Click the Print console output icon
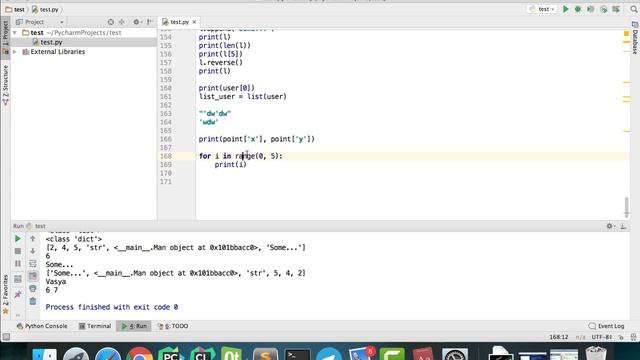640x360 pixels. click(x=33, y=289)
